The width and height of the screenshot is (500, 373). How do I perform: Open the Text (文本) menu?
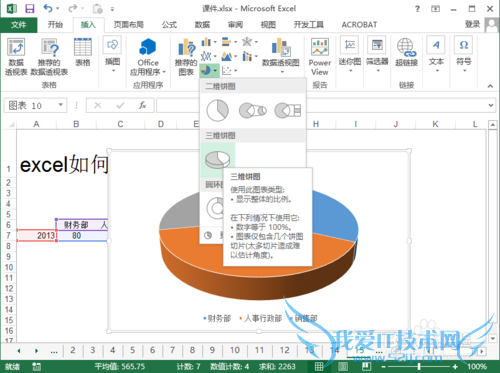436,54
